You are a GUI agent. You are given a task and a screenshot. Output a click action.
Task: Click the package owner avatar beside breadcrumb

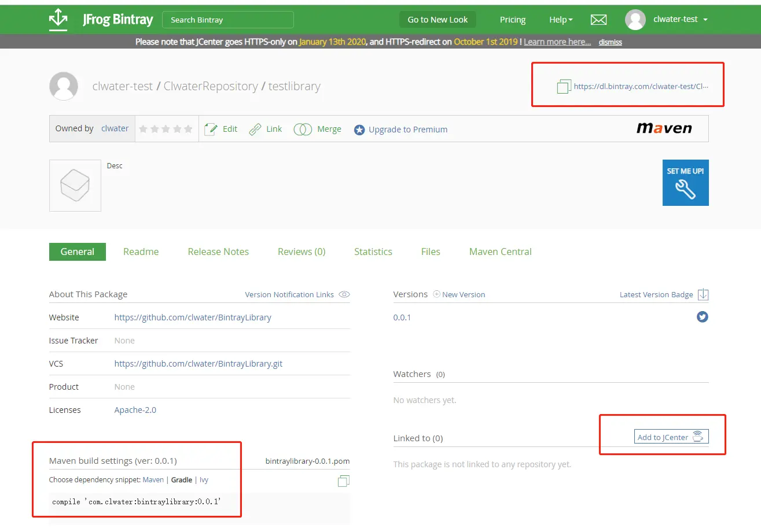click(x=64, y=86)
